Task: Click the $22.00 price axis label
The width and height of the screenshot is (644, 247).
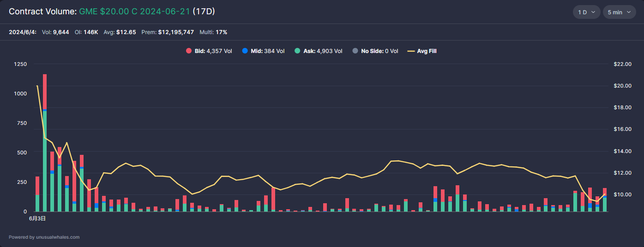Action: [x=622, y=64]
